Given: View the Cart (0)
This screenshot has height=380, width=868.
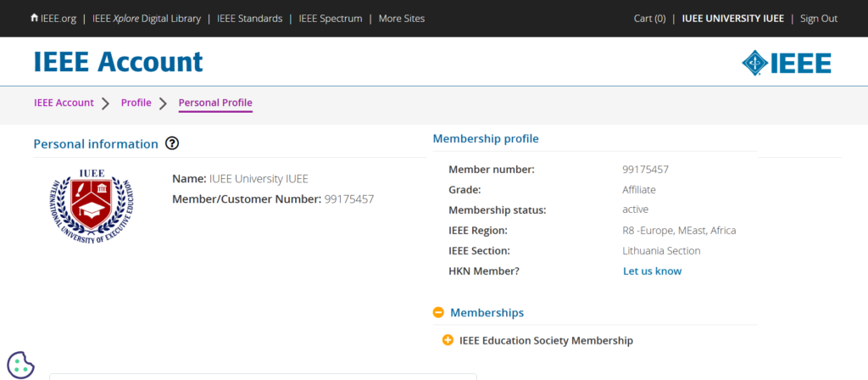Looking at the screenshot, I should coord(649,19).
